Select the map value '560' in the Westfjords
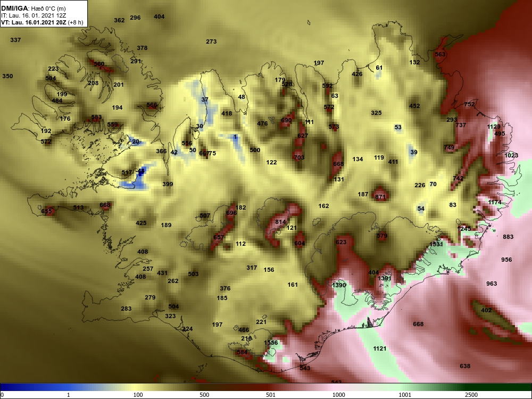The image size is (532, 399). pyautogui.click(x=99, y=64)
